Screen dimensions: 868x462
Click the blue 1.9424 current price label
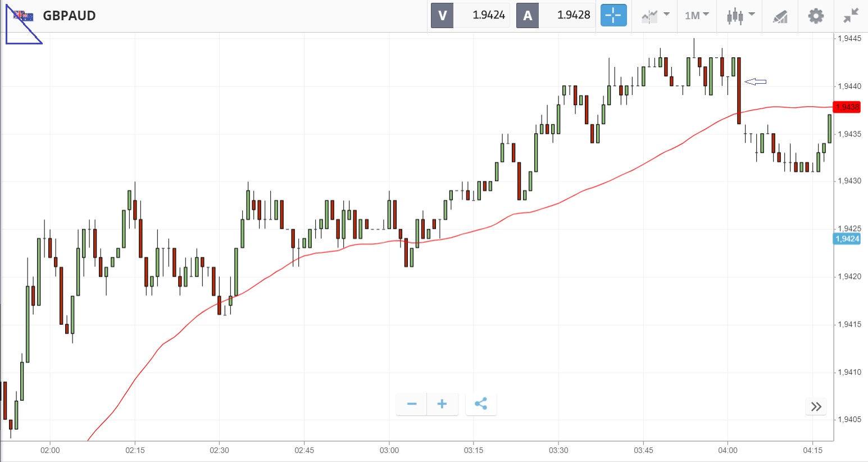point(847,239)
